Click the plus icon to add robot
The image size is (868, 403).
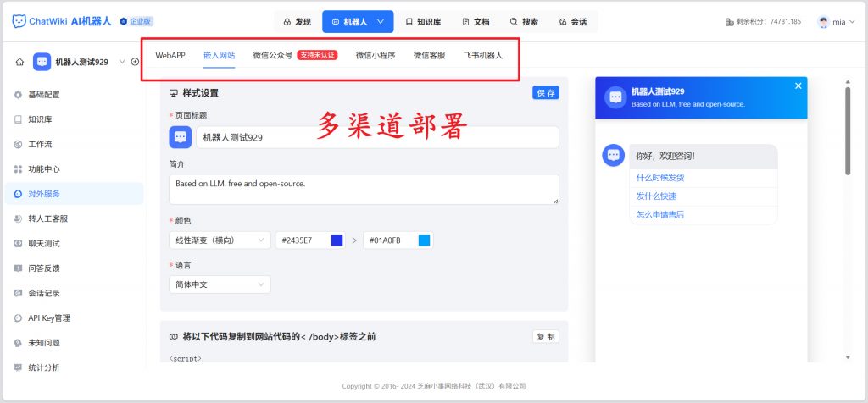[x=135, y=62]
